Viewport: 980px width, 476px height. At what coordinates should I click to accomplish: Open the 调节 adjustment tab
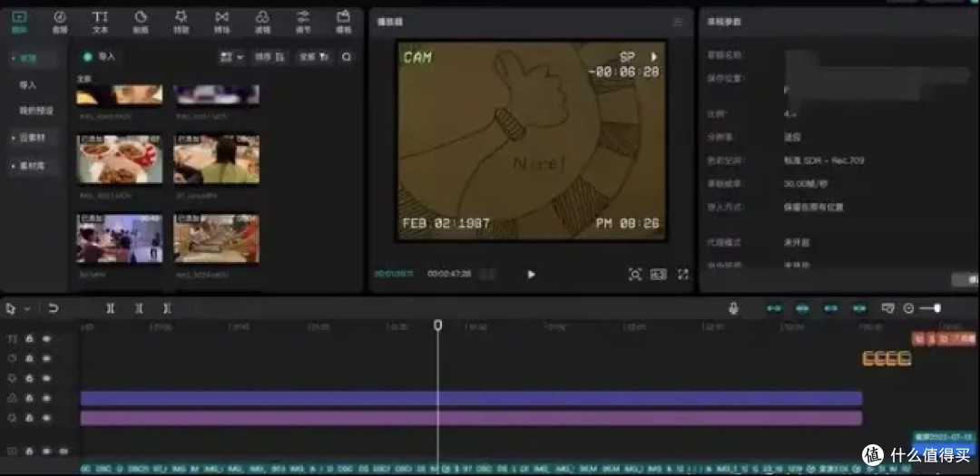303,21
